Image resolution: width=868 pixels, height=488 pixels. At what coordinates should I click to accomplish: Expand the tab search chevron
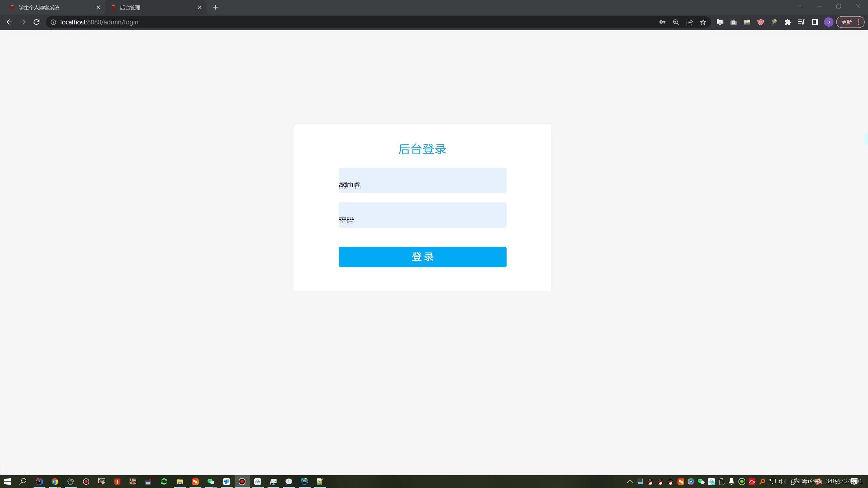point(800,7)
